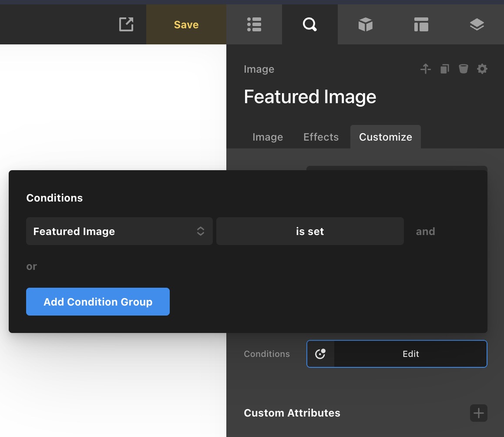Click the Save button

(x=186, y=25)
